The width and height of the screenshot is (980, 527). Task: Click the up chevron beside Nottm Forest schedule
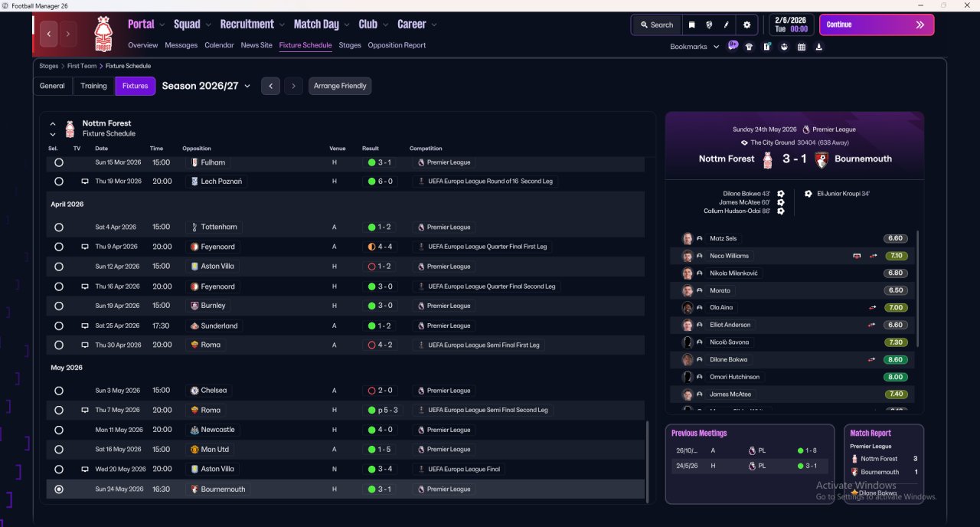pyautogui.click(x=53, y=123)
